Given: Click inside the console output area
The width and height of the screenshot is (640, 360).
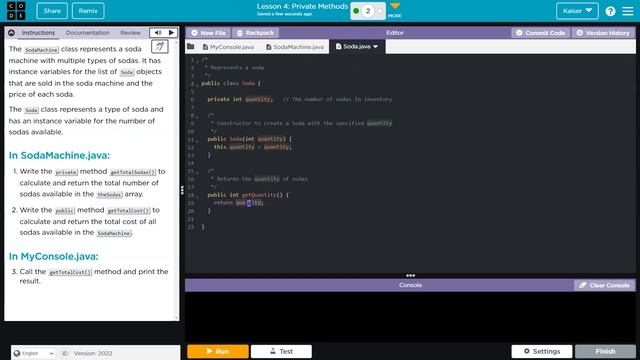Looking at the screenshot, I should point(410,316).
